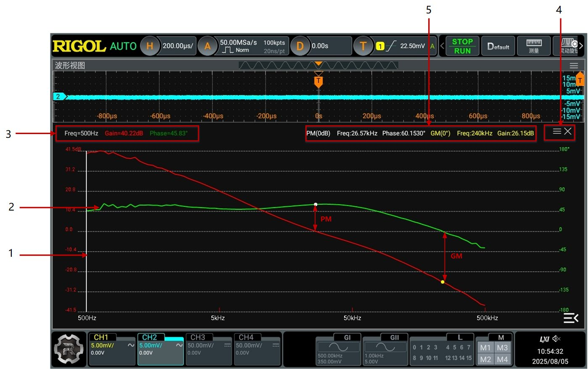
Task: Select math channel M2
Action: tap(485, 359)
